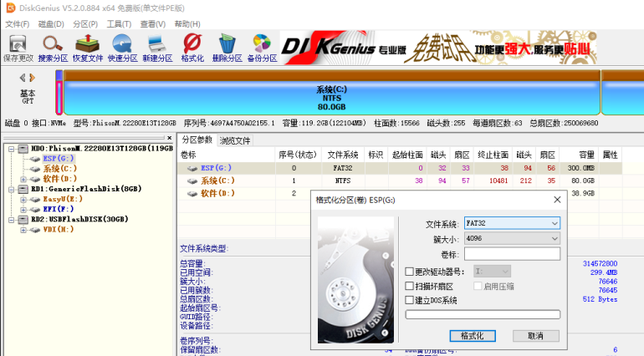Open the 文件系统 FAT32 dropdown
644x356 pixels.
coord(512,224)
